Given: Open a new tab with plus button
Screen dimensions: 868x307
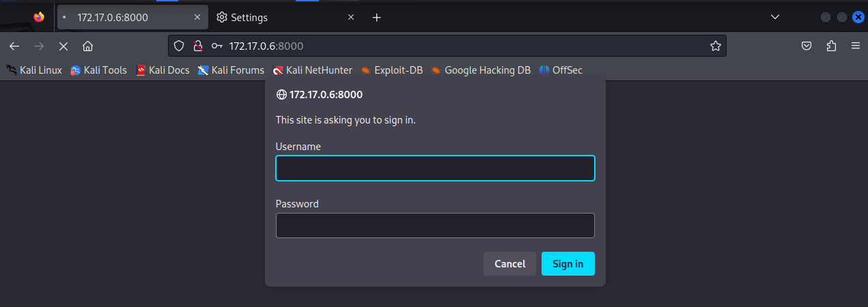Looking at the screenshot, I should [376, 18].
